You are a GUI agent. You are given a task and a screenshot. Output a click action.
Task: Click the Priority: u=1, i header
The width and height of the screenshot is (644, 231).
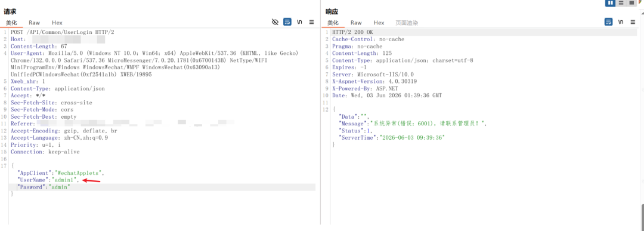point(35,144)
